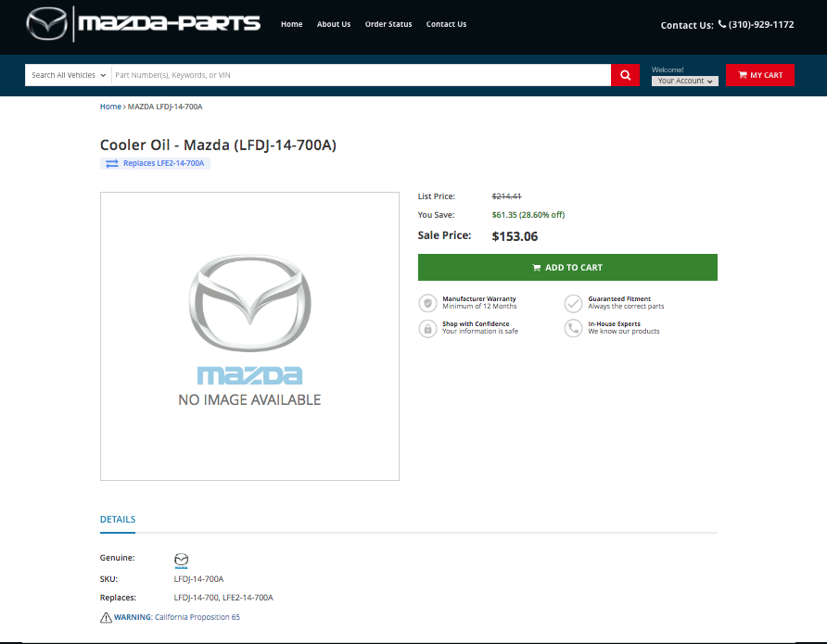Click the phone icon beside contact number
The width and height of the screenshot is (827, 644).
tap(722, 24)
